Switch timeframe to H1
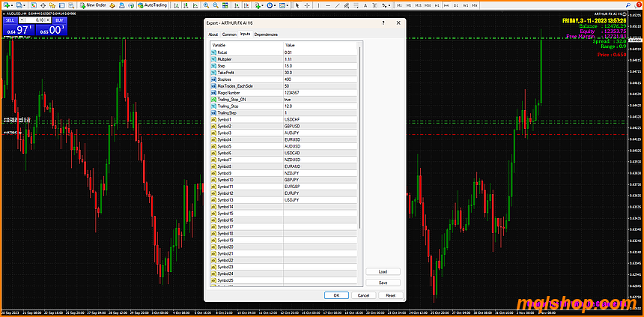This screenshot has height=317, width=644. click(437, 5)
